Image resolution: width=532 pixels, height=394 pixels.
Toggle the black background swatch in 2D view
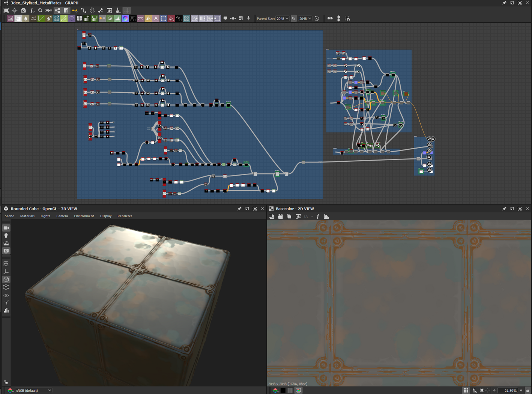pos(283,391)
